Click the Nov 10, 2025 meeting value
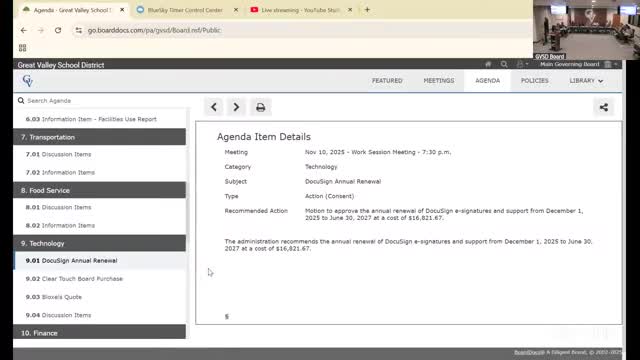The height and width of the screenshot is (360, 640). coord(378,152)
